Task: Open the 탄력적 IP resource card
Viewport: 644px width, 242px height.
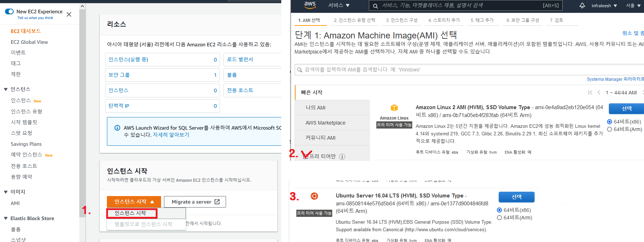Action: (x=163, y=106)
